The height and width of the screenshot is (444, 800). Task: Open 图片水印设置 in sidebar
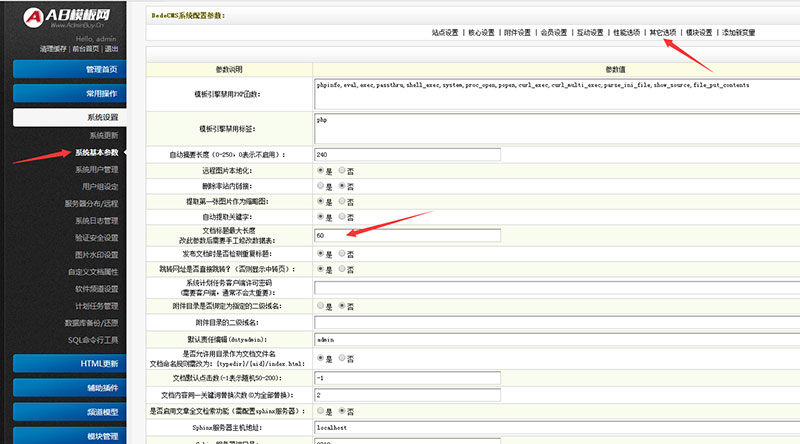tap(96, 255)
